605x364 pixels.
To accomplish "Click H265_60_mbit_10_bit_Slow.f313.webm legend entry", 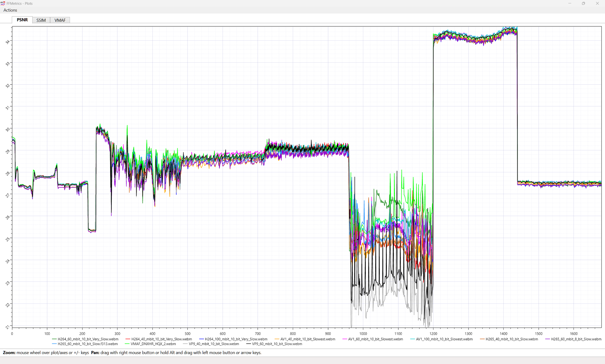I will [x=88, y=344].
